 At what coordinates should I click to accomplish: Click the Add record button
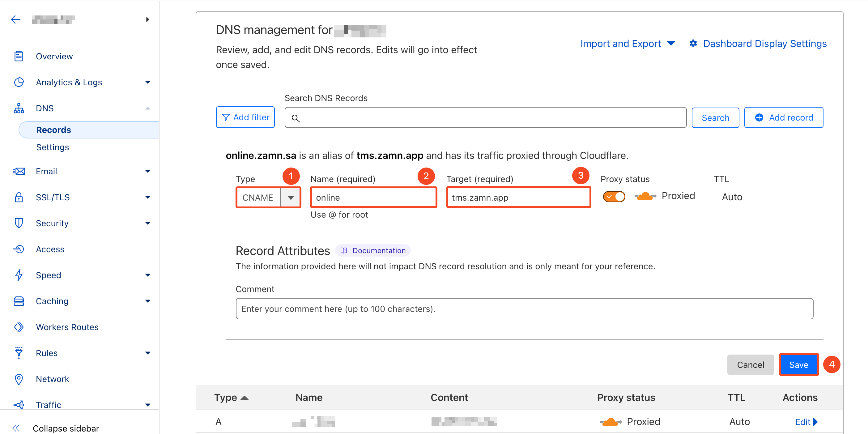[x=783, y=117]
